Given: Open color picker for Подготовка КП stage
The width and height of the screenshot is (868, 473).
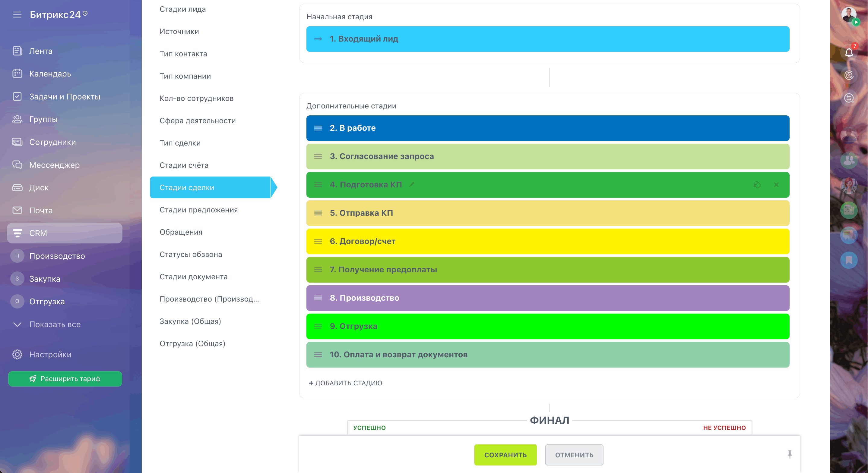Looking at the screenshot, I should 757,185.
